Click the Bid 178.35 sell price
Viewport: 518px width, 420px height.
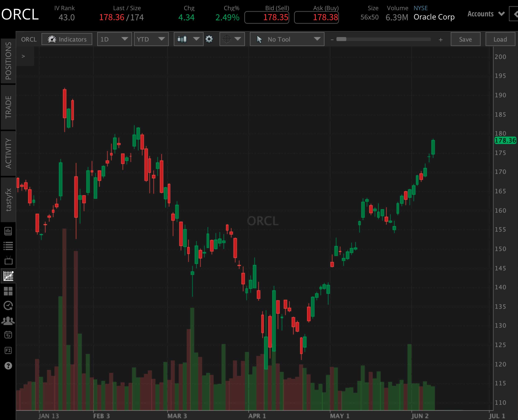click(x=267, y=17)
